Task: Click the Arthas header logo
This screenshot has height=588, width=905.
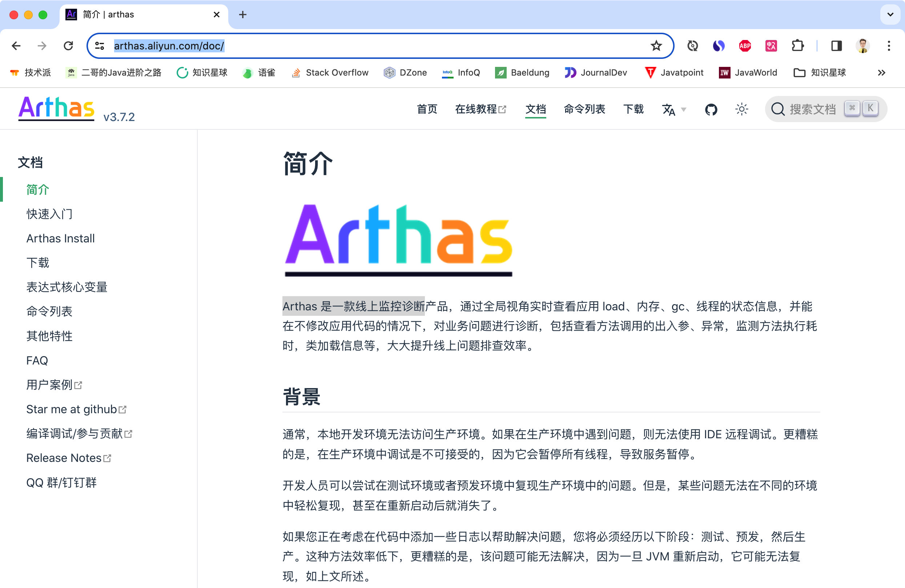Action: tap(56, 108)
